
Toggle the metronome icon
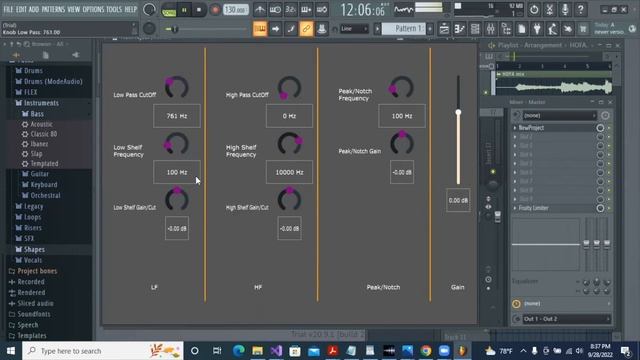coord(260,9)
